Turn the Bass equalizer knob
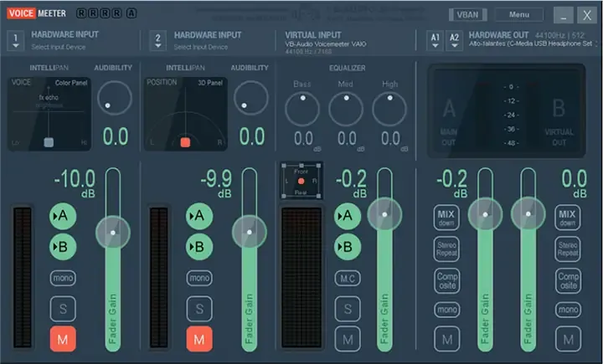 pyautogui.click(x=302, y=109)
